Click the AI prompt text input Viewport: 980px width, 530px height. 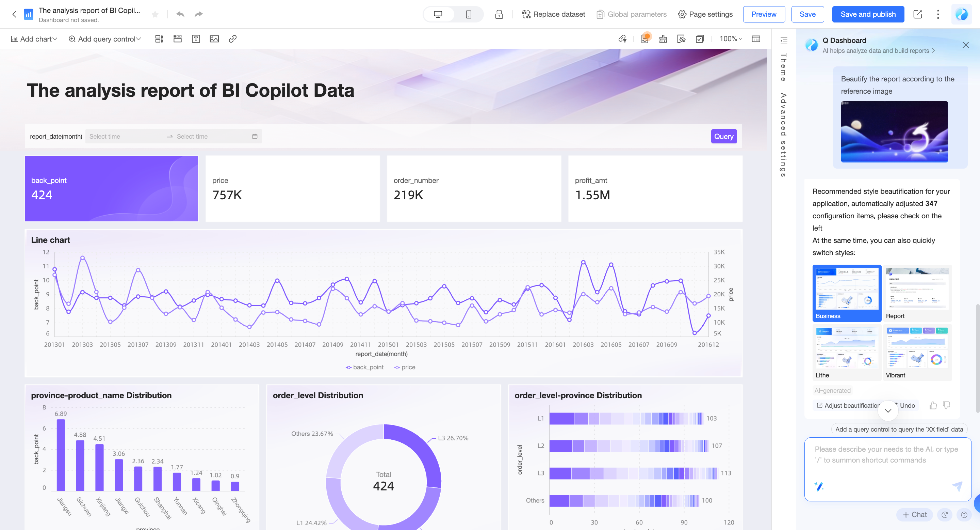pyautogui.click(x=886, y=455)
